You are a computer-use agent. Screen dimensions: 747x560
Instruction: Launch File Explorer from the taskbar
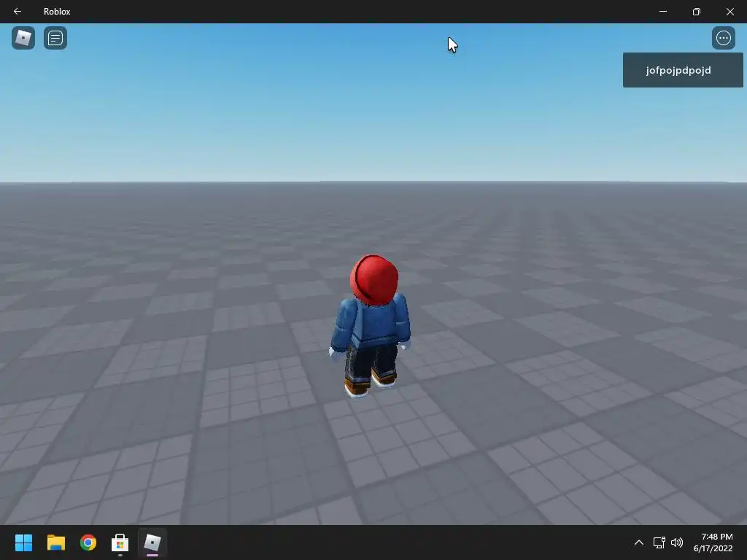[55, 542]
